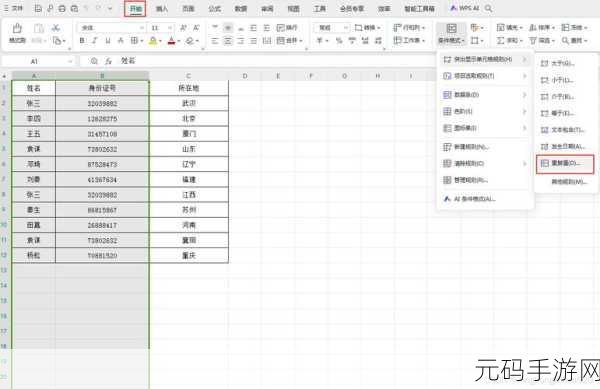The width and height of the screenshot is (600, 389).
Task: Click the Sum sigma icon
Action: tap(500, 40)
